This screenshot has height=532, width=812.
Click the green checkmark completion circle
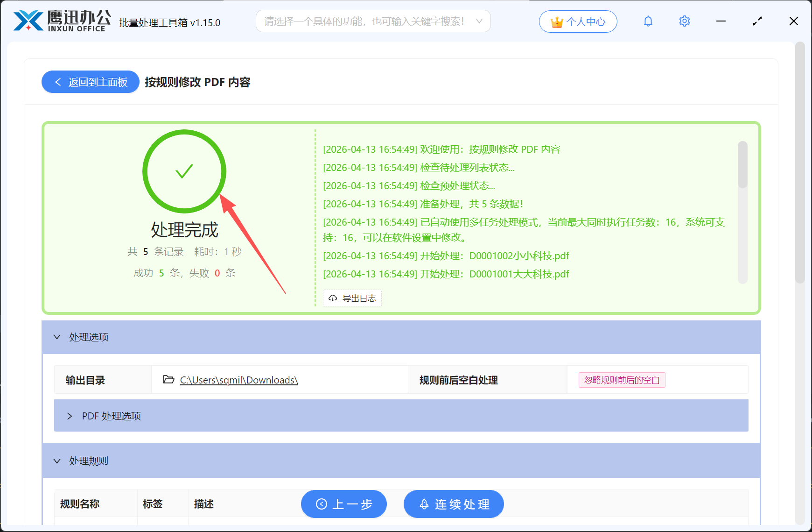click(184, 171)
